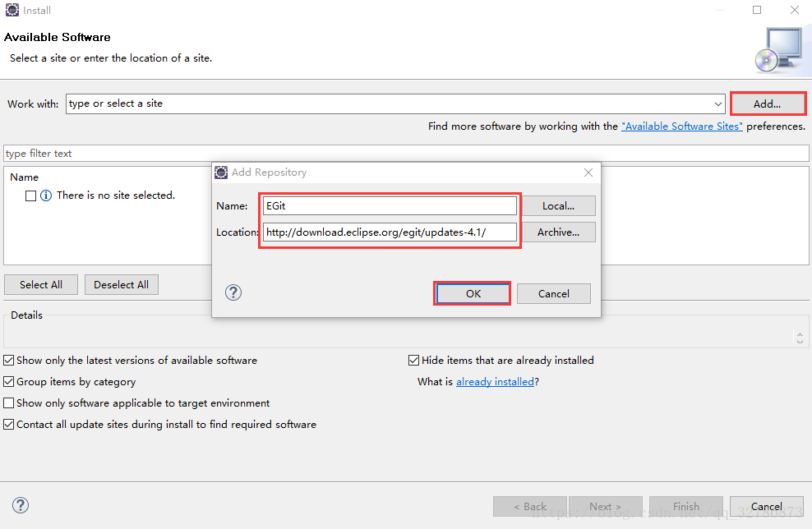Toggle 'Contact all update sites during install' checkbox

[x=9, y=425]
